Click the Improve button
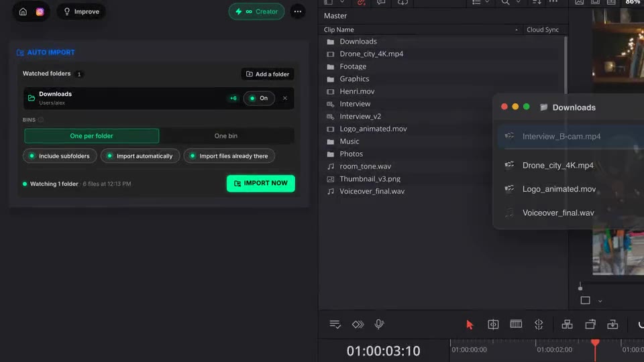Viewport: 644px width, 362px height. tap(81, 11)
